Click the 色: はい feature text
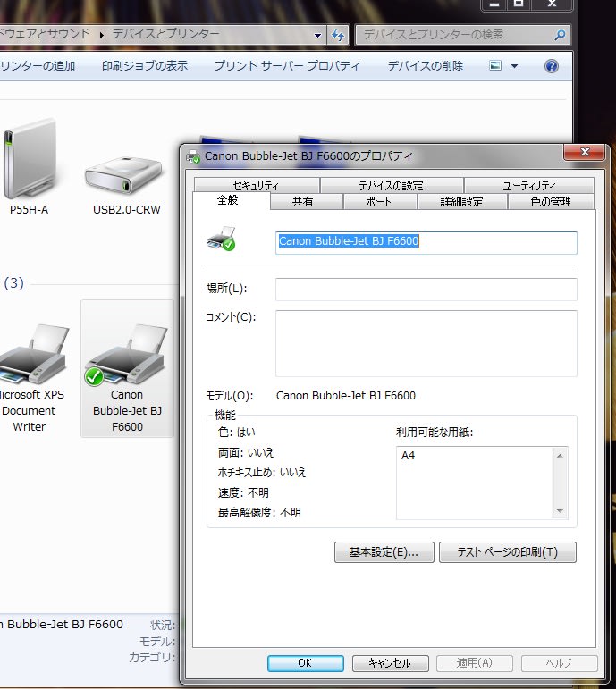Viewport: 616px width, 689px height. point(237,432)
